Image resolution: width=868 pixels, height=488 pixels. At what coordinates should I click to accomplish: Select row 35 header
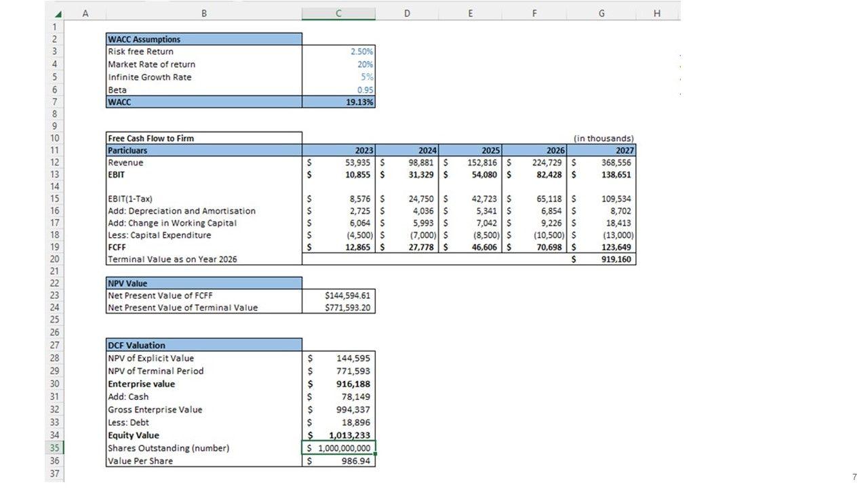tap(54, 448)
